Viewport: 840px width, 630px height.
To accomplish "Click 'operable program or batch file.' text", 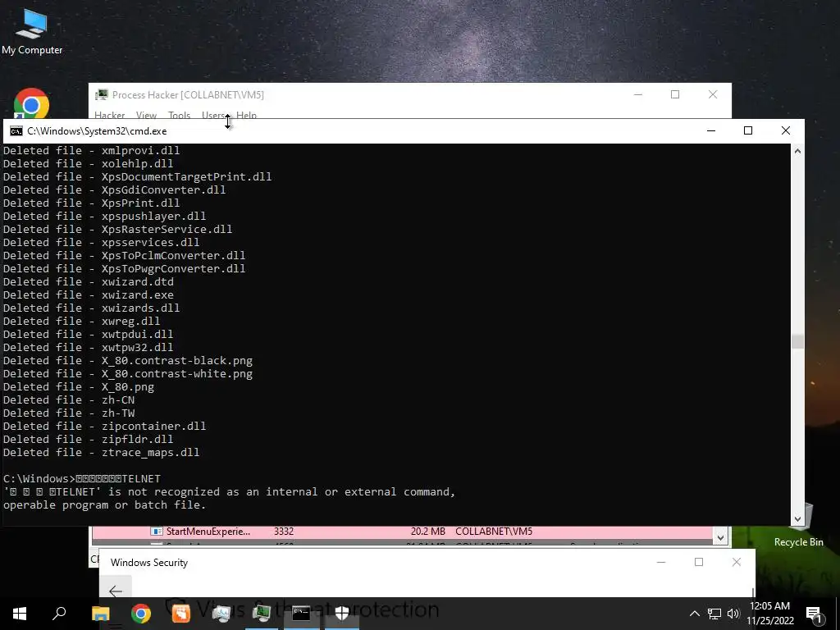I will (104, 504).
